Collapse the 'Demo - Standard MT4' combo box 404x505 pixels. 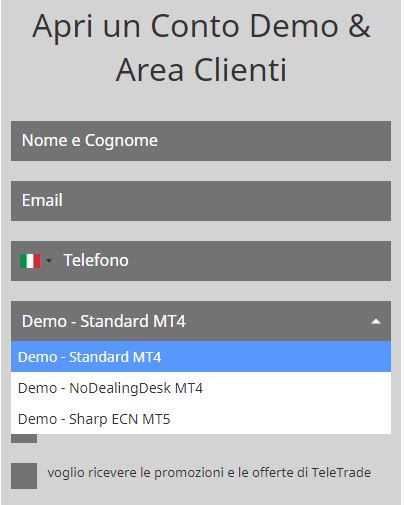pyautogui.click(x=201, y=321)
